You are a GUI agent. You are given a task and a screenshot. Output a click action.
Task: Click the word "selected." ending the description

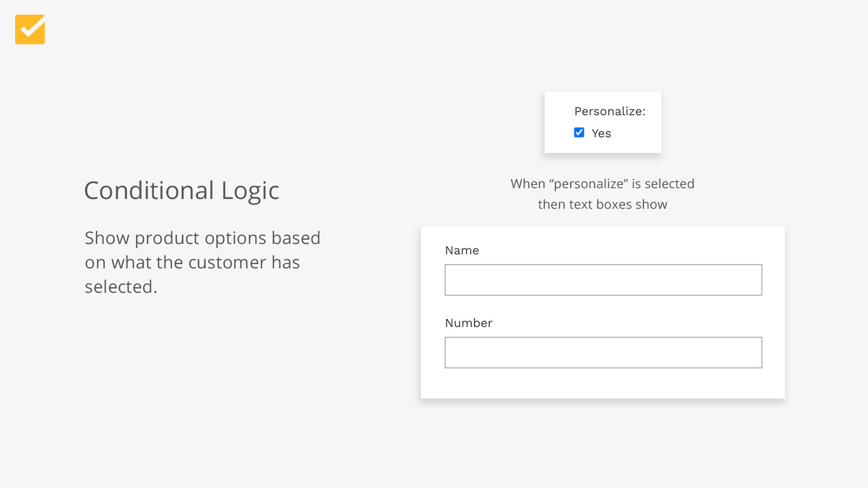120,287
